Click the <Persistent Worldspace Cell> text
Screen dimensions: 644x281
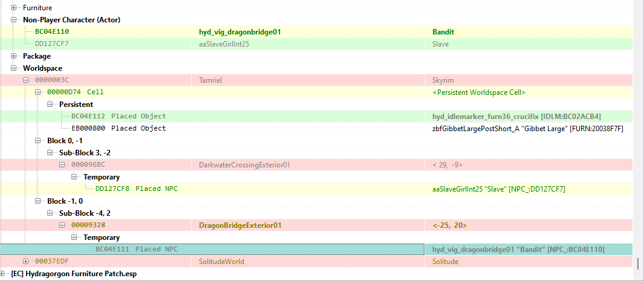(479, 92)
